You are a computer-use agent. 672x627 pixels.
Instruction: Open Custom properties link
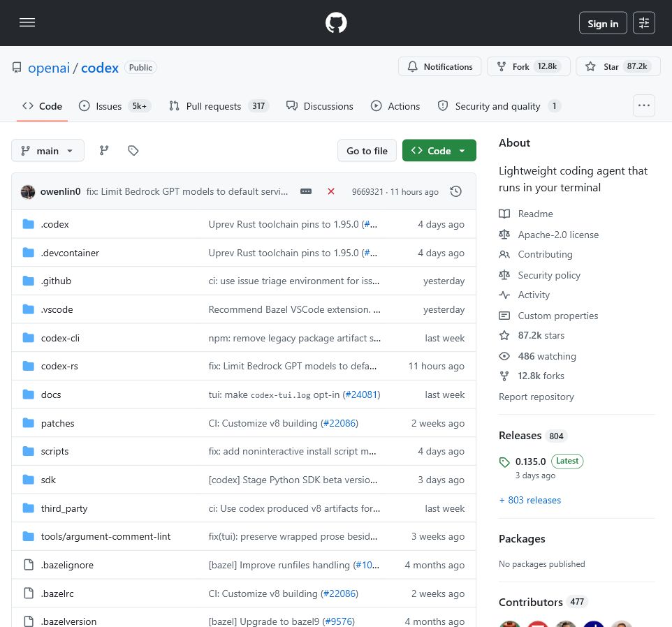tap(558, 316)
